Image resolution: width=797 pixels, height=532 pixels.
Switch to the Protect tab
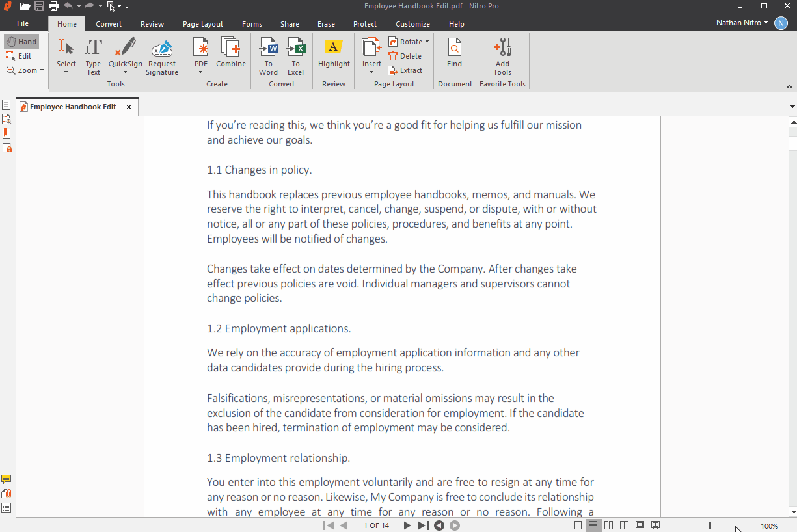365,24
